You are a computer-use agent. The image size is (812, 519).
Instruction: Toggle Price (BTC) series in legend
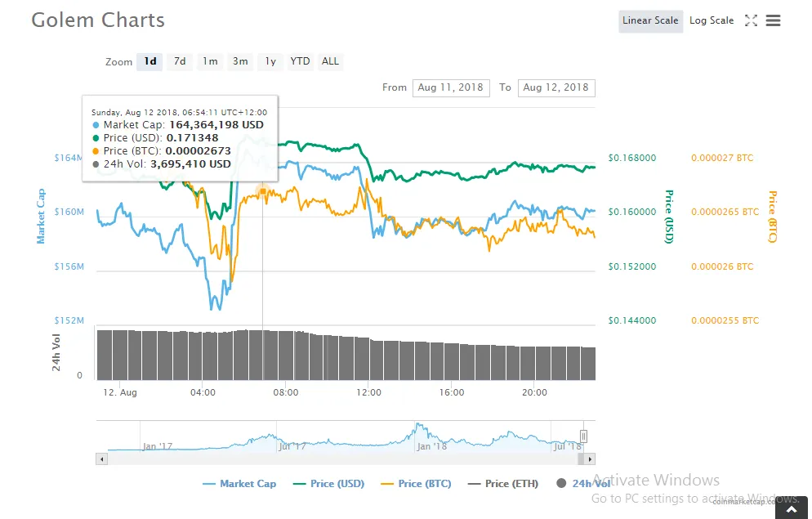pyautogui.click(x=416, y=484)
